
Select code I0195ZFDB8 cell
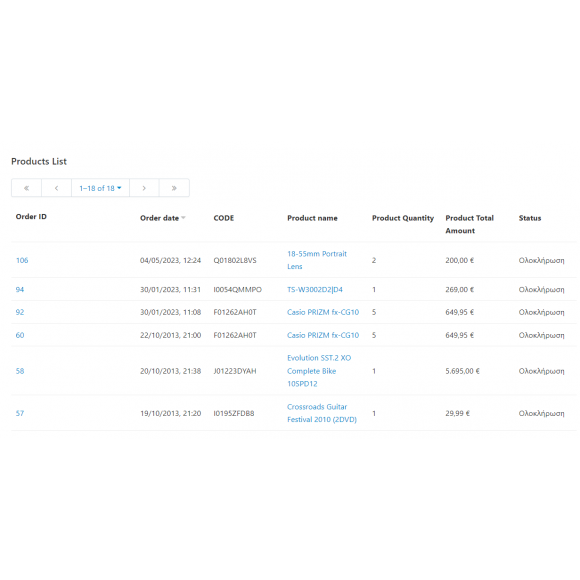click(x=234, y=413)
